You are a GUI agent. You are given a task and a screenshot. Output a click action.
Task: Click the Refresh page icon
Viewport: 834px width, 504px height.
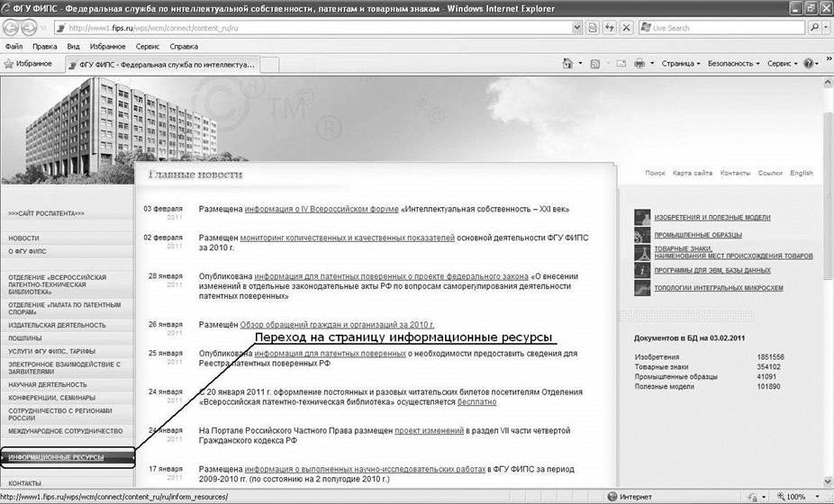609,28
